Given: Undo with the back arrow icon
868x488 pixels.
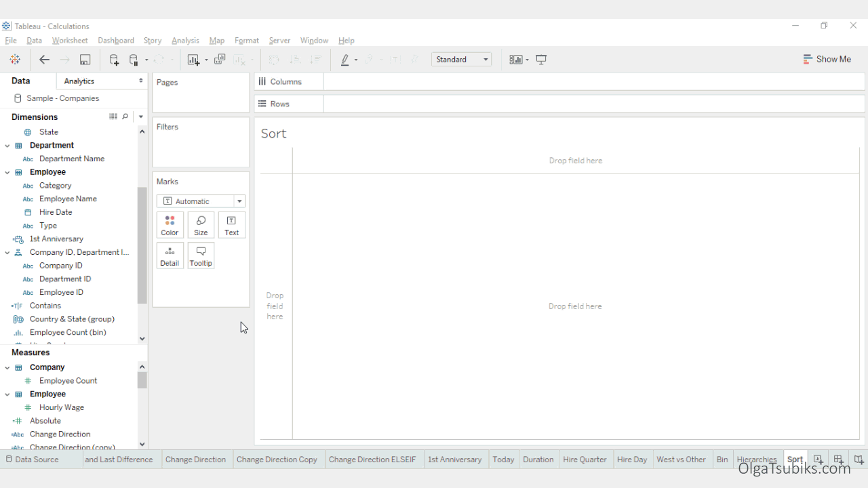Looking at the screenshot, I should coord(45,60).
